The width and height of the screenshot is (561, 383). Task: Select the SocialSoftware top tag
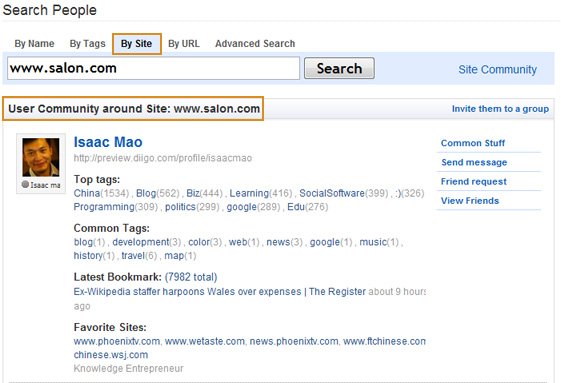tap(332, 193)
